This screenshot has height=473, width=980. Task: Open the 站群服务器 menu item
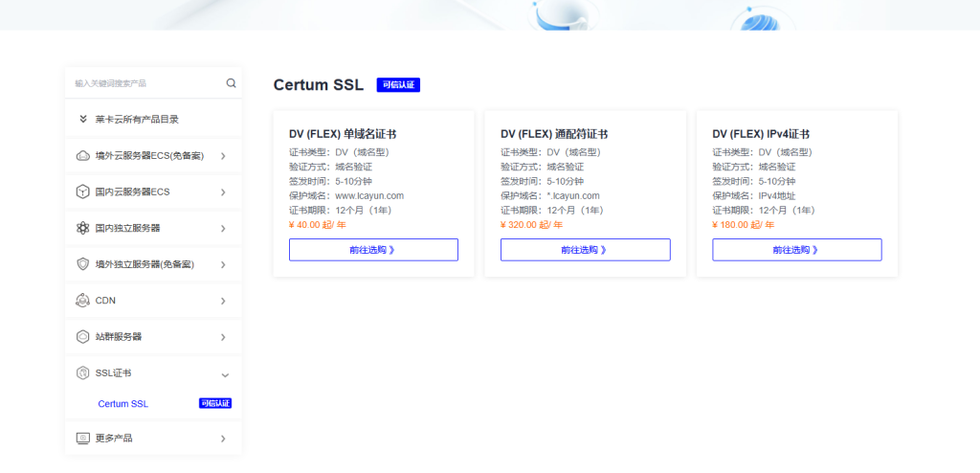tap(119, 337)
